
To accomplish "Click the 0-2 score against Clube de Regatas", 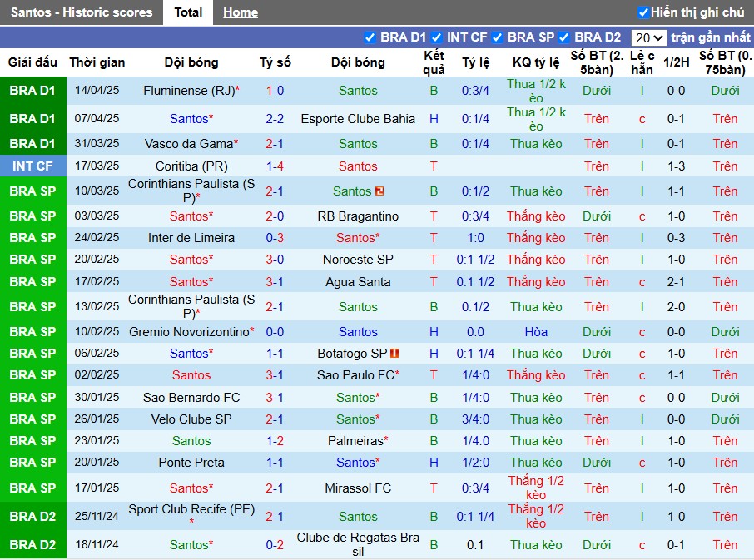I will click(x=275, y=545).
